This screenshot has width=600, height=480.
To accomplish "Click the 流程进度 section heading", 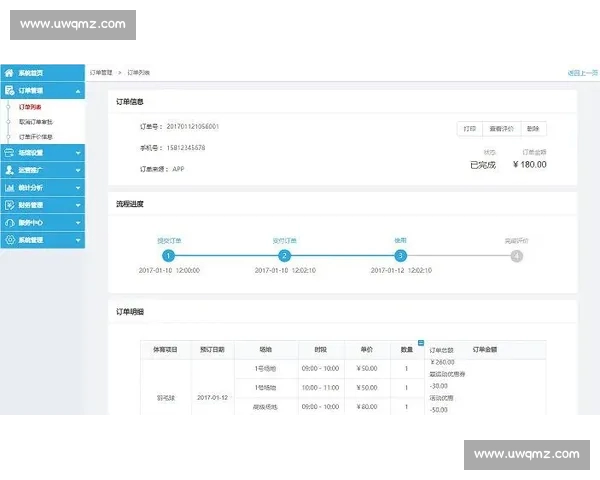I will 130,204.
